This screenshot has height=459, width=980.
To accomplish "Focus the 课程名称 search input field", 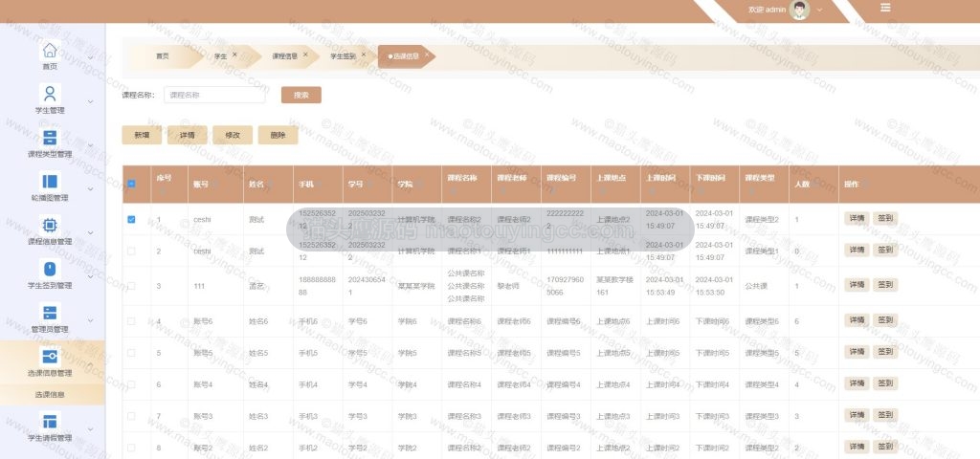I will pyautogui.click(x=214, y=95).
